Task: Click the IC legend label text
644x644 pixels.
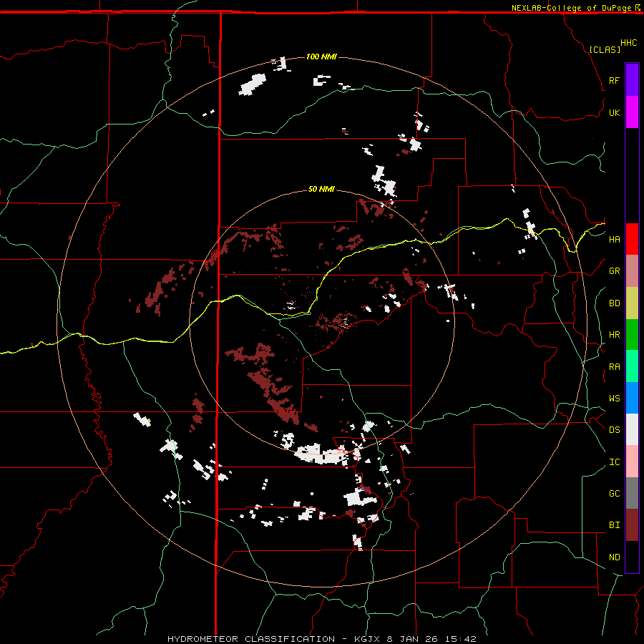Action: 614,462
